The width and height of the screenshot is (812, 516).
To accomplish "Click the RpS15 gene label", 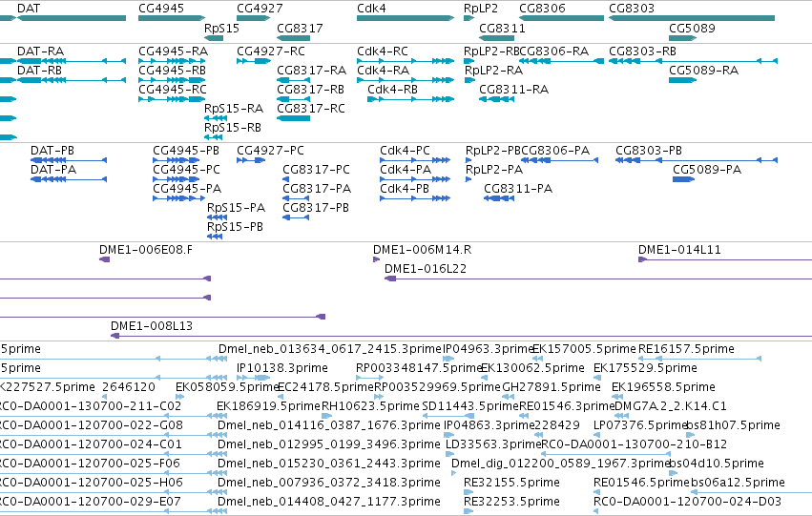I will tap(221, 28).
